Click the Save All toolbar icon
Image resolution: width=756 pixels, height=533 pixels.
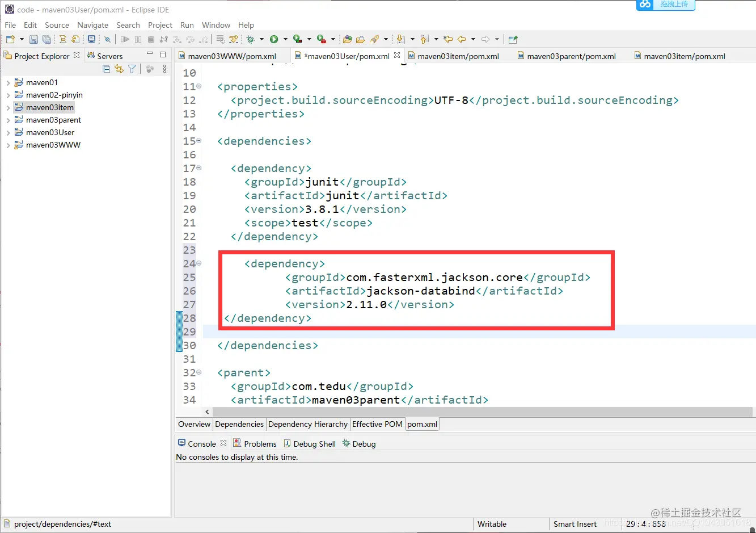[47, 39]
